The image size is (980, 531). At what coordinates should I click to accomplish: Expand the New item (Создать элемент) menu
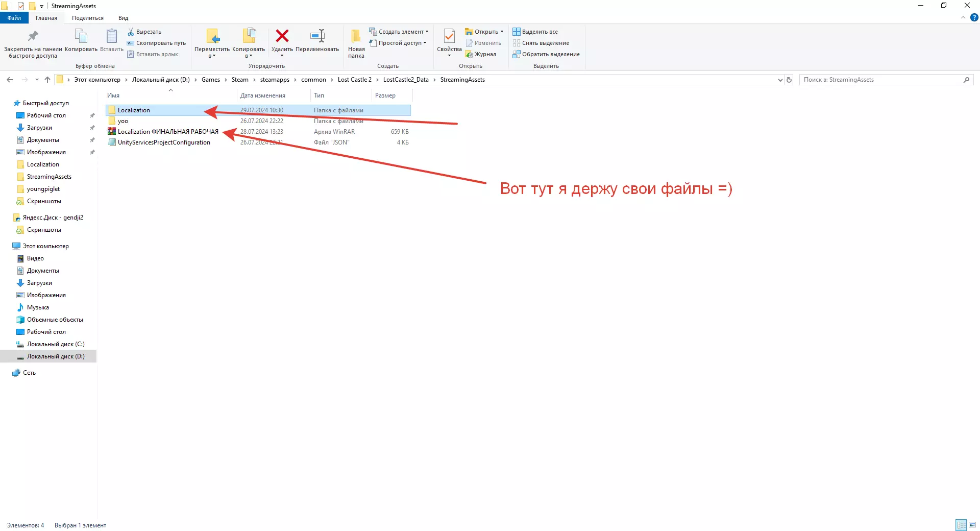[399, 32]
